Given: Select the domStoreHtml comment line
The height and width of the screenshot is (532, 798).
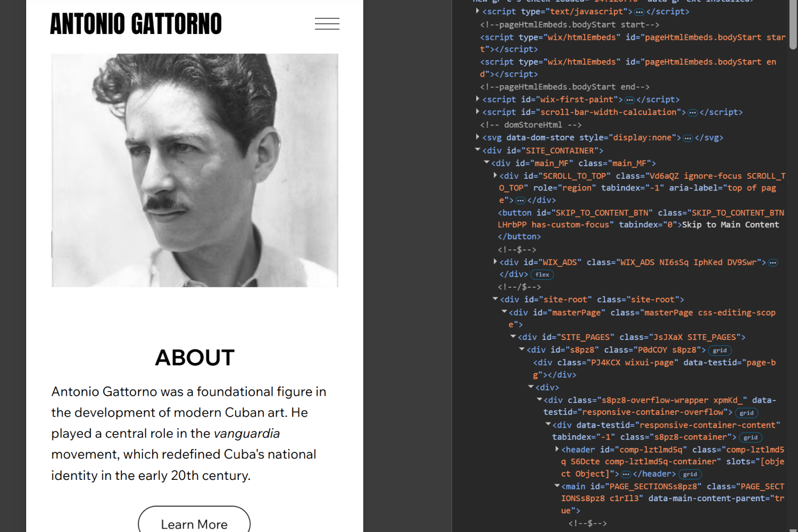Looking at the screenshot, I should [531, 125].
